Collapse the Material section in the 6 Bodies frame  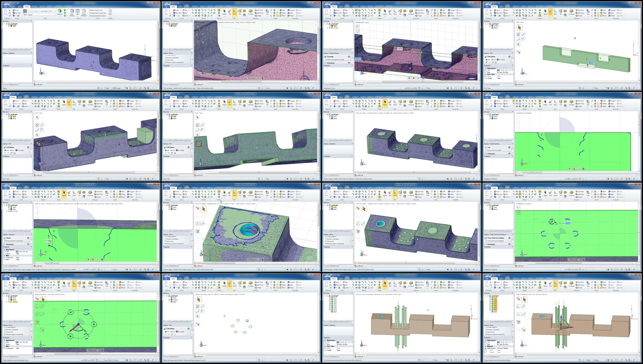[x=486, y=346]
